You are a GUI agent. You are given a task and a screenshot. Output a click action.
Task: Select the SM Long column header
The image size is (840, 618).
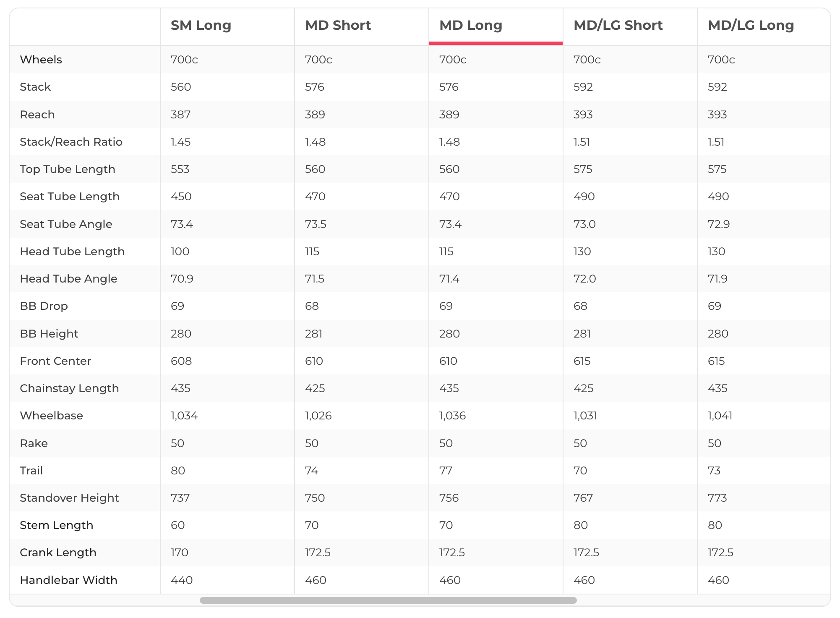(x=201, y=25)
